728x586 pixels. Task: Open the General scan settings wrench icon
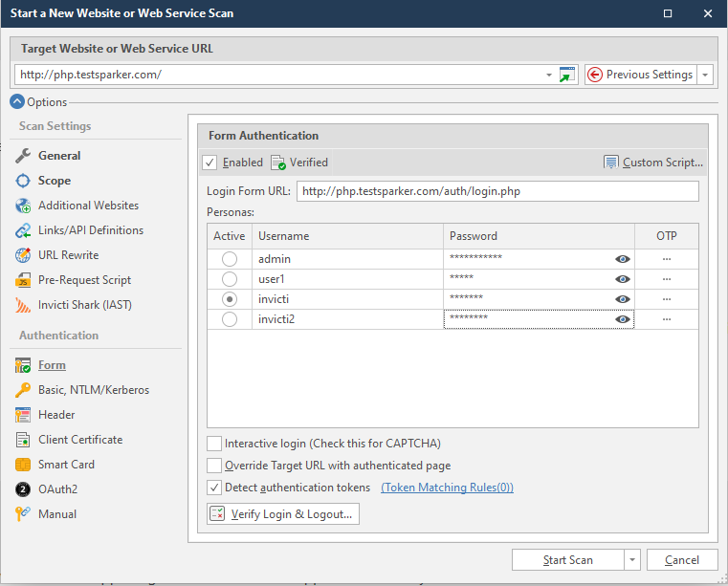pos(23,156)
